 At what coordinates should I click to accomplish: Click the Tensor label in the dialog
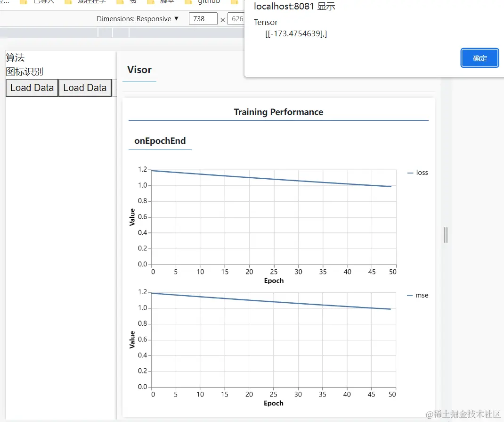point(266,22)
